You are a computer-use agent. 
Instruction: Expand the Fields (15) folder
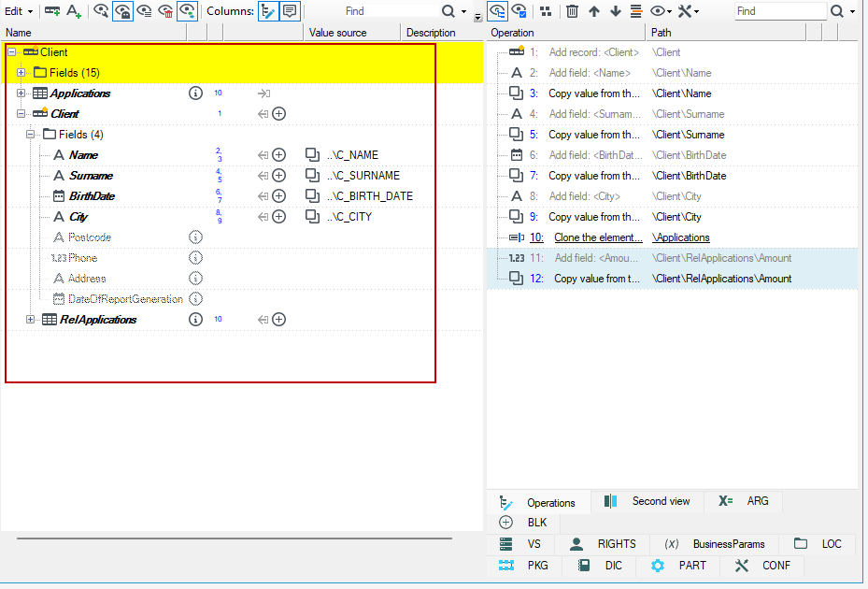[x=21, y=73]
